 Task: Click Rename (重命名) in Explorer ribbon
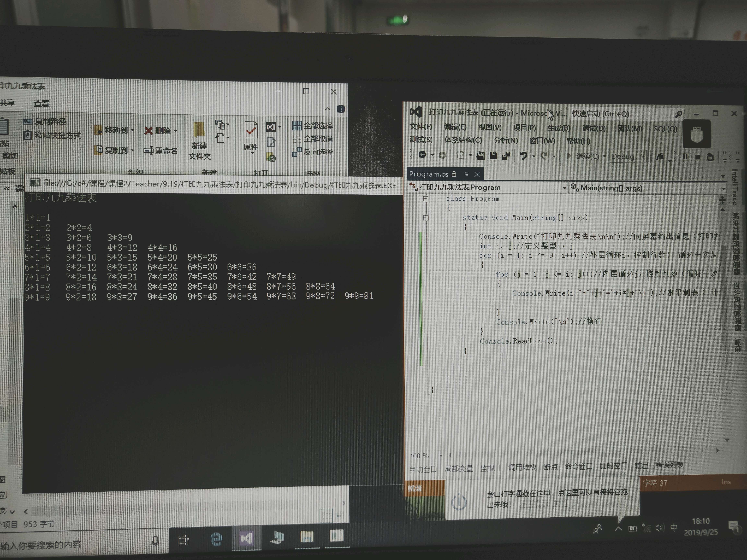(x=160, y=151)
